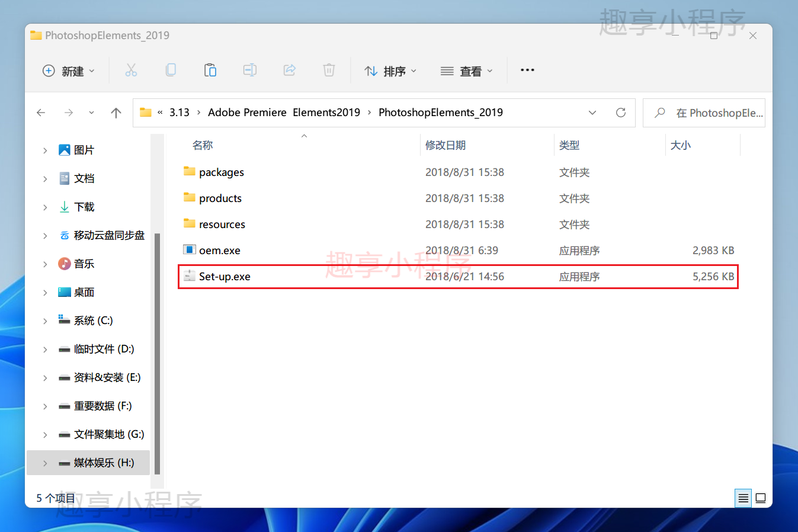This screenshot has width=798, height=532.
Task: Open 桌面 in the navigation pane
Action: tap(84, 292)
